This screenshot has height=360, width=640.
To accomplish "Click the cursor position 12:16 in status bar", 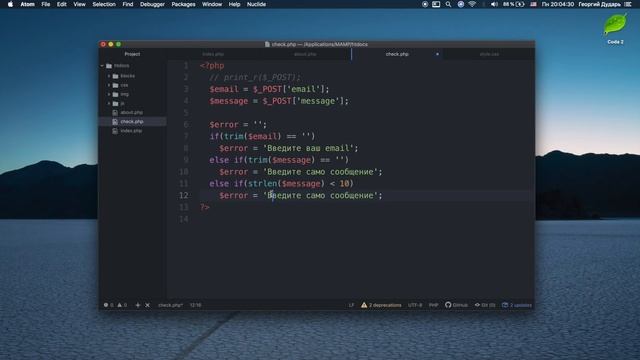I will tap(196, 305).
